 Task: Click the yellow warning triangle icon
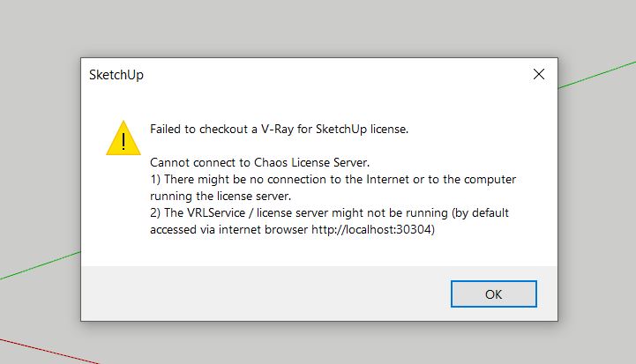[123, 137]
